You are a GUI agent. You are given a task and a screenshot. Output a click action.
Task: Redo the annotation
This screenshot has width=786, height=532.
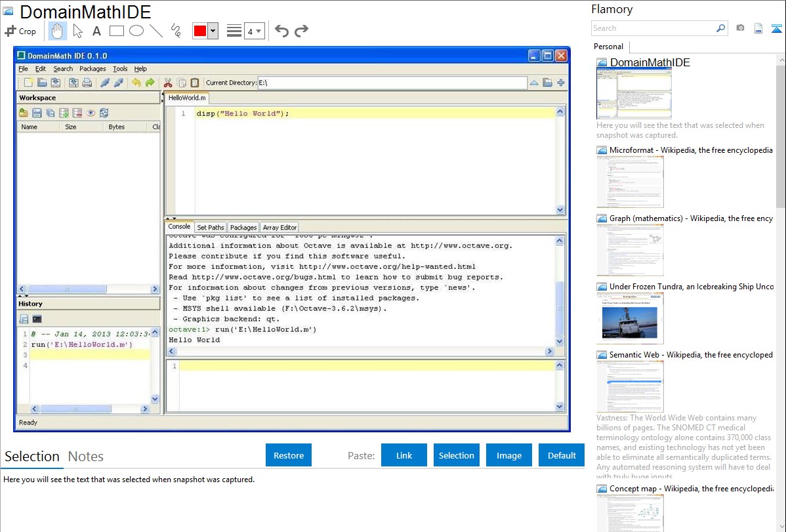(301, 31)
